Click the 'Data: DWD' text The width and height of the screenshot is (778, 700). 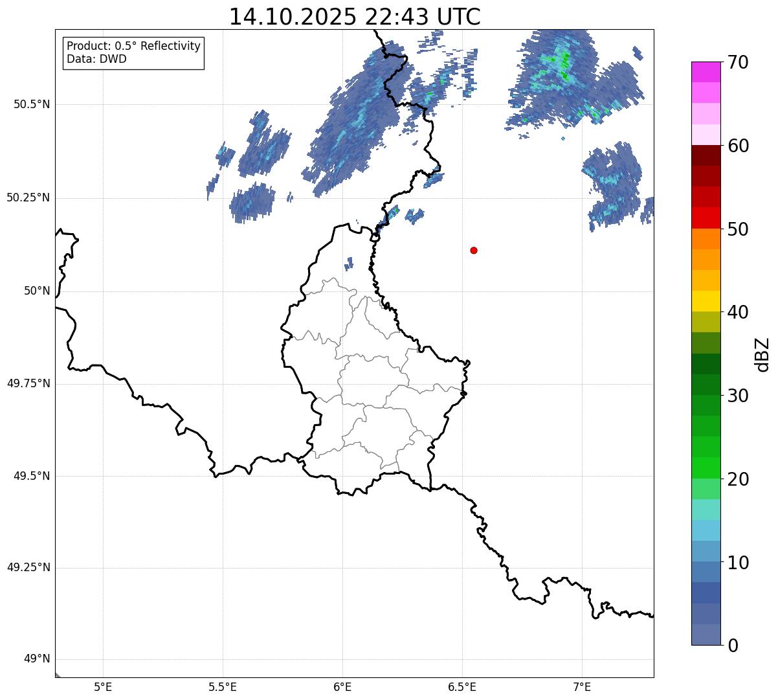pyautogui.click(x=96, y=59)
